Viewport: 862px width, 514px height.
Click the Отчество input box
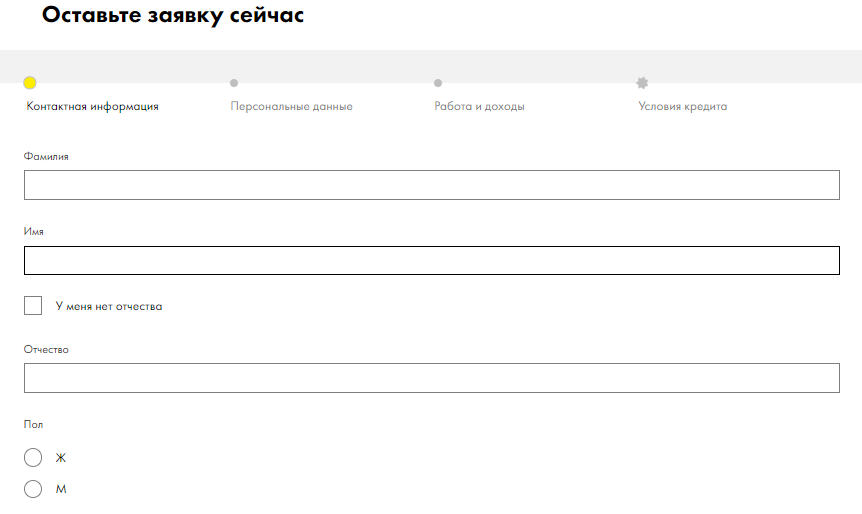pos(431,378)
